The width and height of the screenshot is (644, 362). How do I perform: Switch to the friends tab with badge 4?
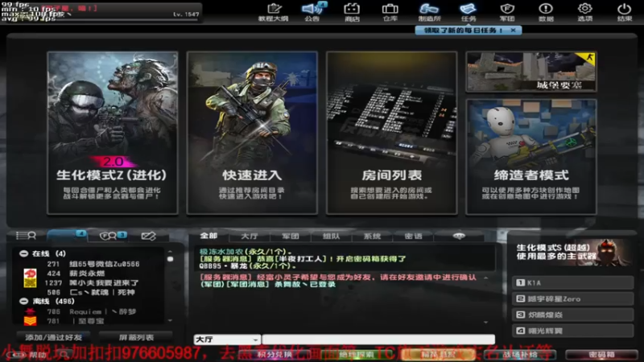[x=67, y=236]
